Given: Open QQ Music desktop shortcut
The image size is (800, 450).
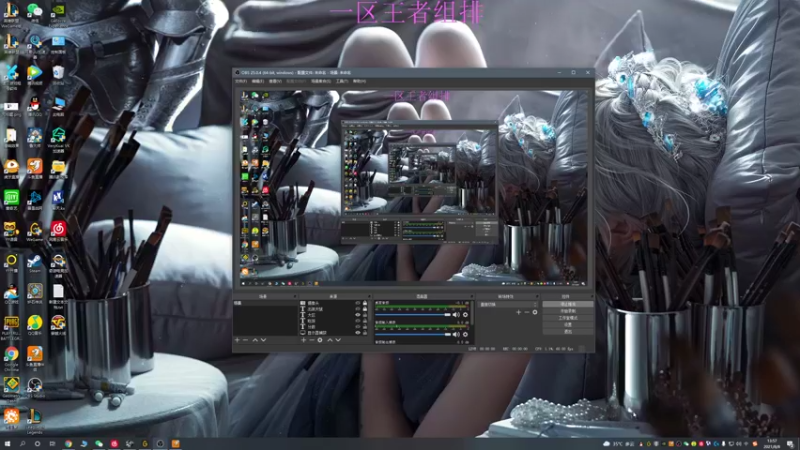Looking at the screenshot, I should pos(35,323).
